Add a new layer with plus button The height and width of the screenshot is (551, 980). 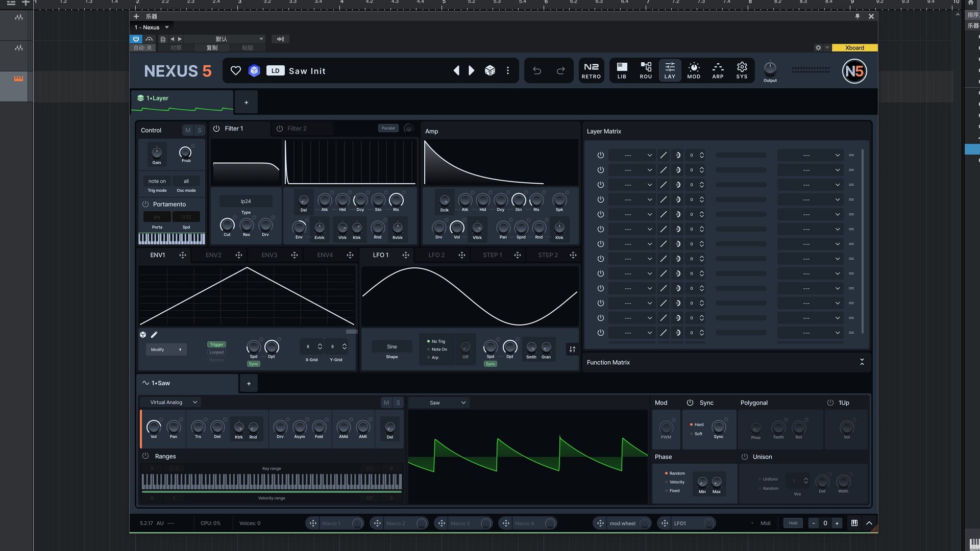[246, 103]
